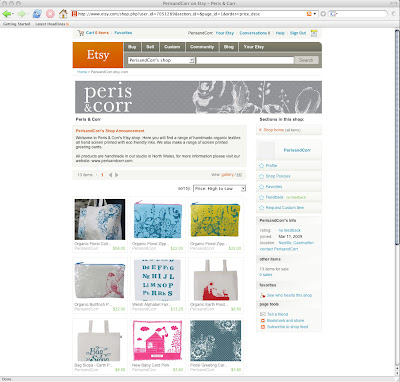Open the bullfinch silver pouch thumbnail
Image resolution: width=400 pixels, height=382 pixels.
tap(100, 280)
